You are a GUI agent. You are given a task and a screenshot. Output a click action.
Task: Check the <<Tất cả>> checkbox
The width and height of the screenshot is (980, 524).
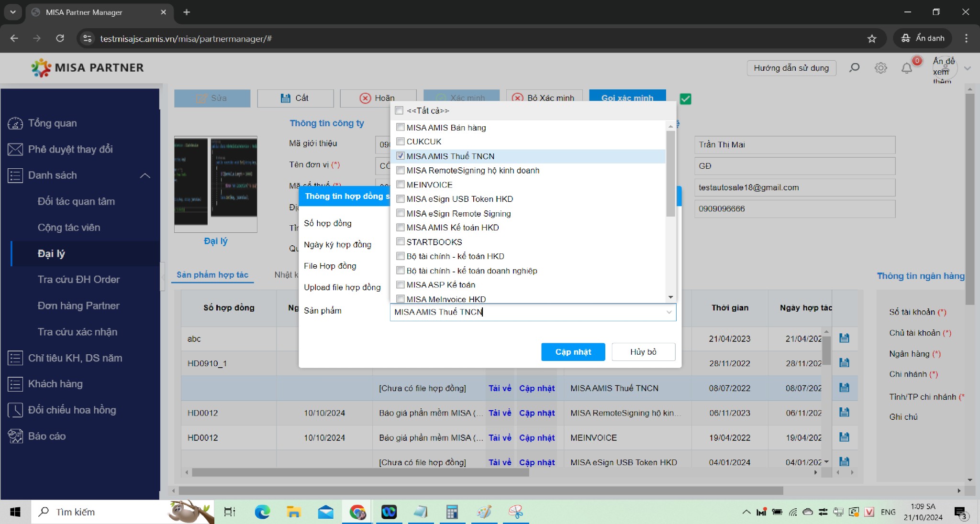[399, 110]
